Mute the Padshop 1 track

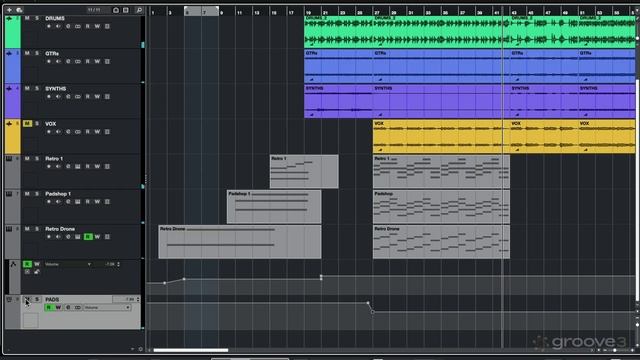coord(27,194)
